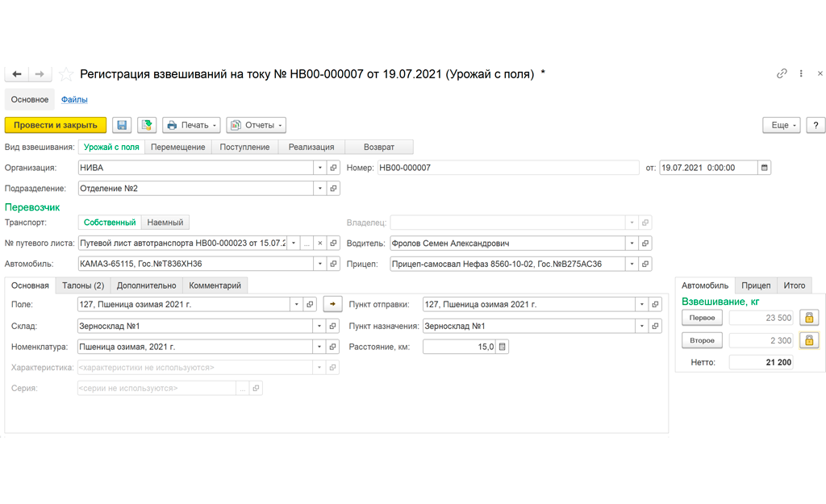
Task: Add document to favorites with star icon
Action: tap(66, 74)
